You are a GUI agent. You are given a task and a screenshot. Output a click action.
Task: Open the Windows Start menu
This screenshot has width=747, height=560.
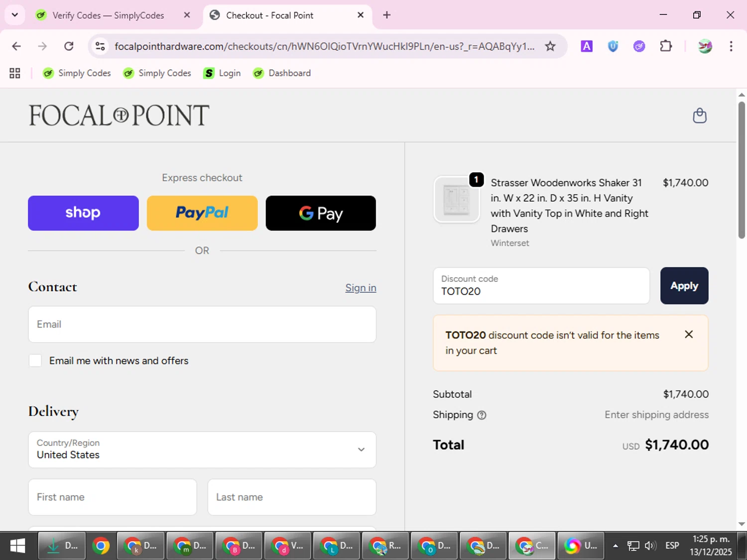pyautogui.click(x=18, y=546)
